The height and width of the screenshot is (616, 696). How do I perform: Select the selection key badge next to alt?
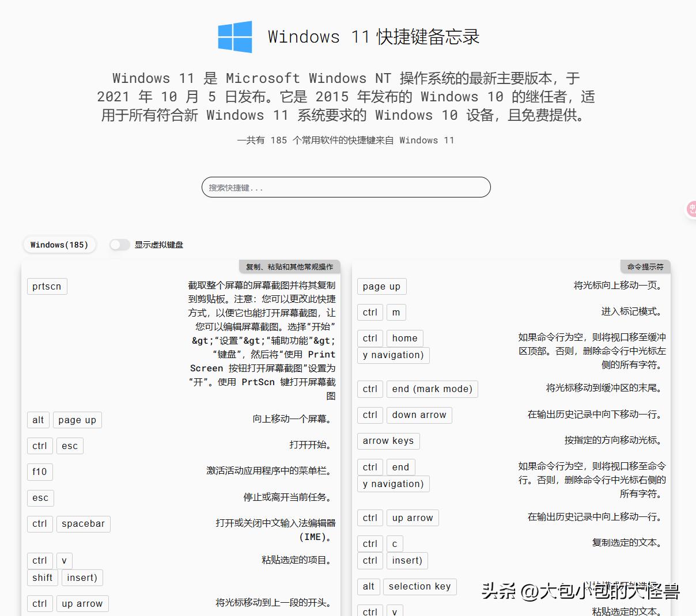(x=420, y=587)
